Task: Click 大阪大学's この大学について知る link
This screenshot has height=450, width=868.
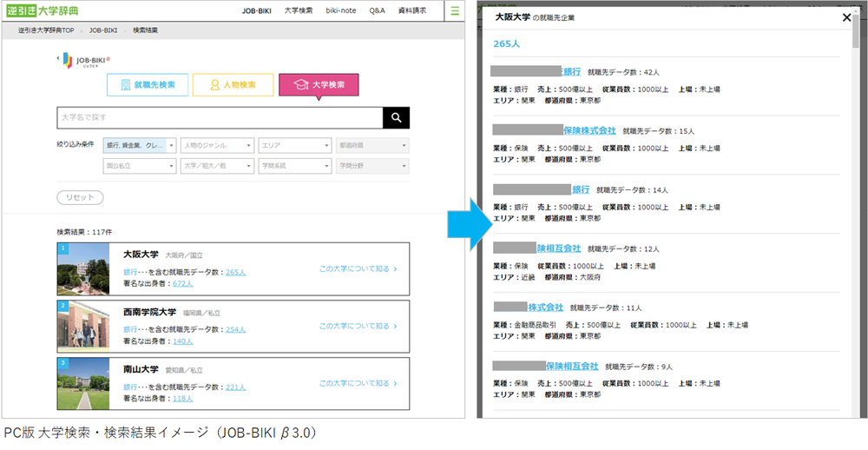Action: pos(358,269)
